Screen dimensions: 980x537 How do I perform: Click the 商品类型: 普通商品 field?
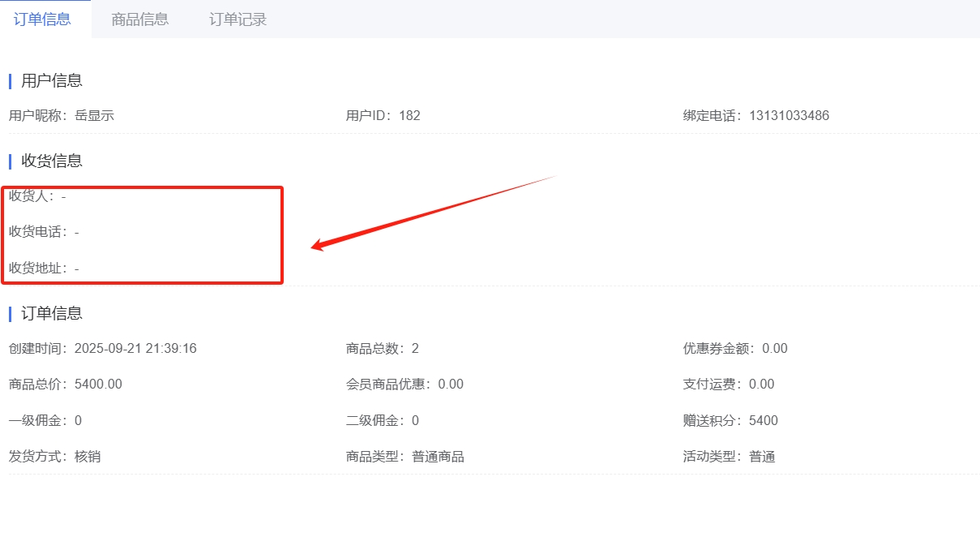405,457
